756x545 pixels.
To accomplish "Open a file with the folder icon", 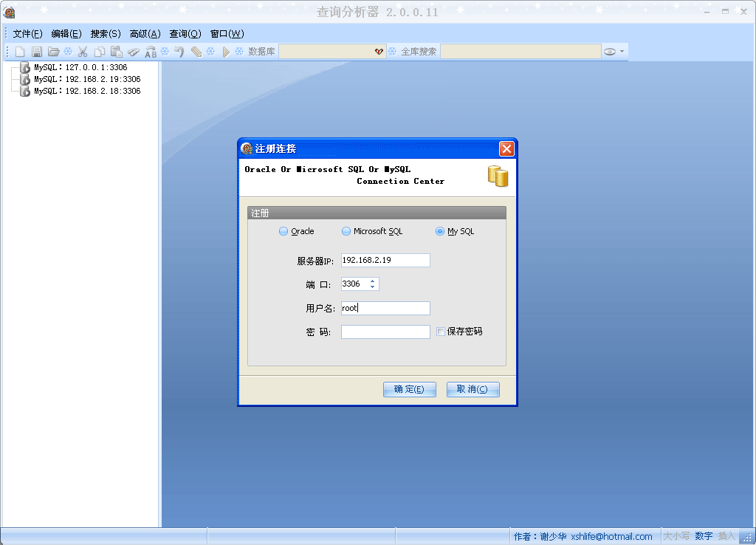I will point(53,52).
